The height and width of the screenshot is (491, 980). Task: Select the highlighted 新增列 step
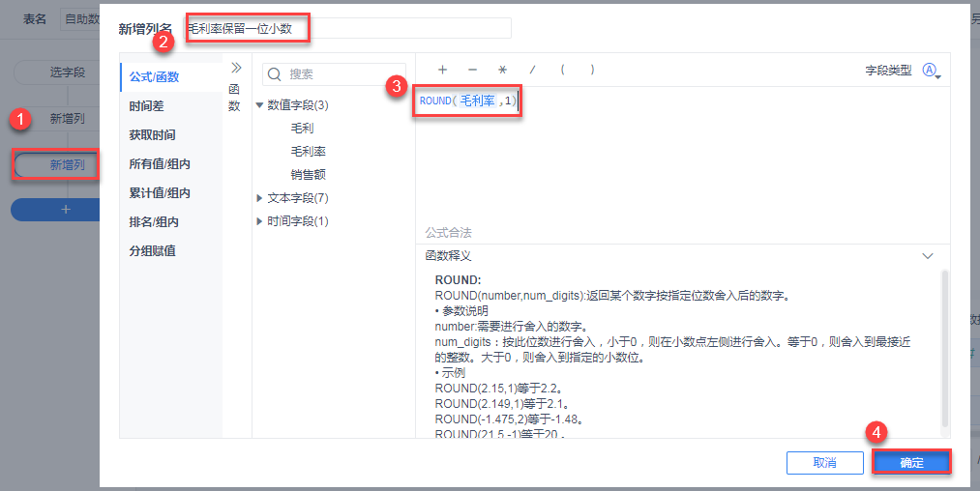[57, 165]
